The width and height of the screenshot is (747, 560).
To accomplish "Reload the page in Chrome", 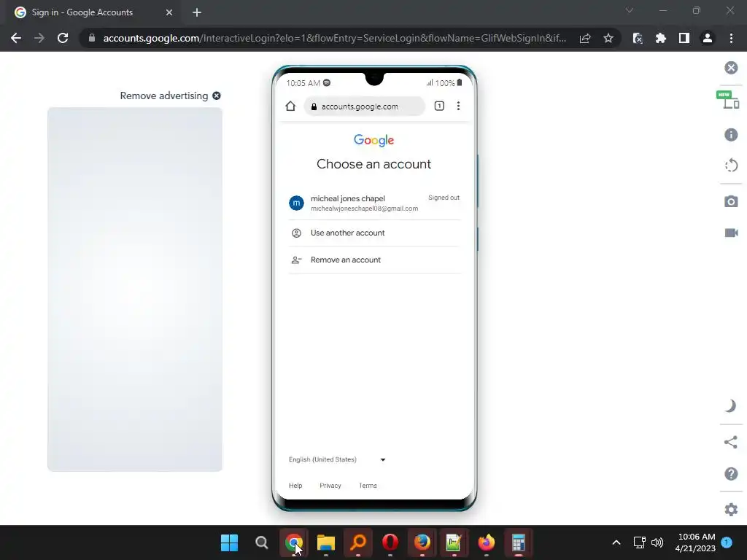I will 63,38.
